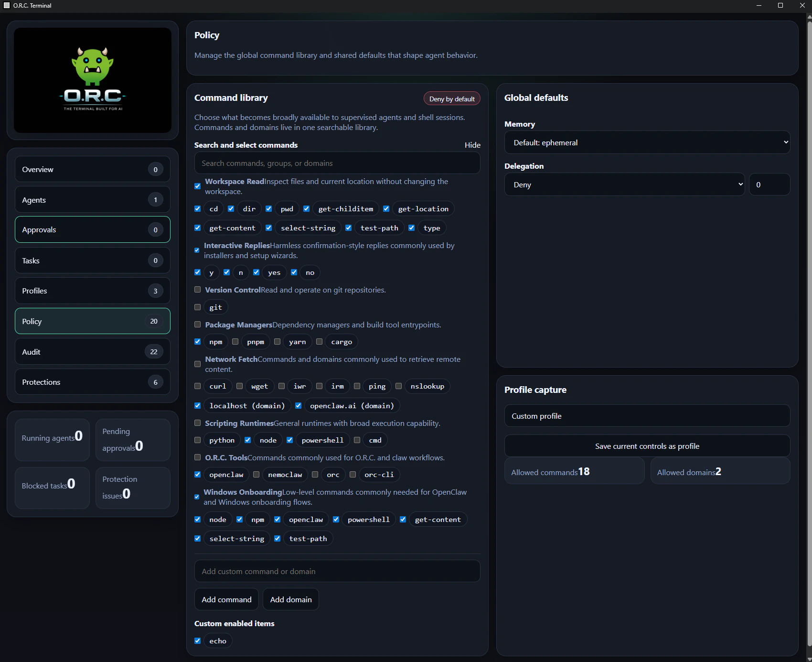
Task: Enable the pnpm command
Action: point(235,342)
